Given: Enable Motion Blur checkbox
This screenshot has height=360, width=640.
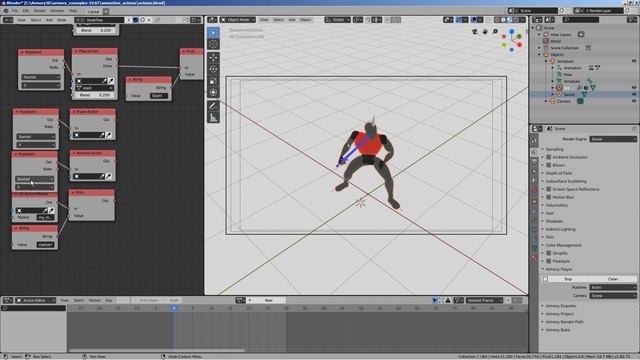Looking at the screenshot, I should (x=549, y=197).
